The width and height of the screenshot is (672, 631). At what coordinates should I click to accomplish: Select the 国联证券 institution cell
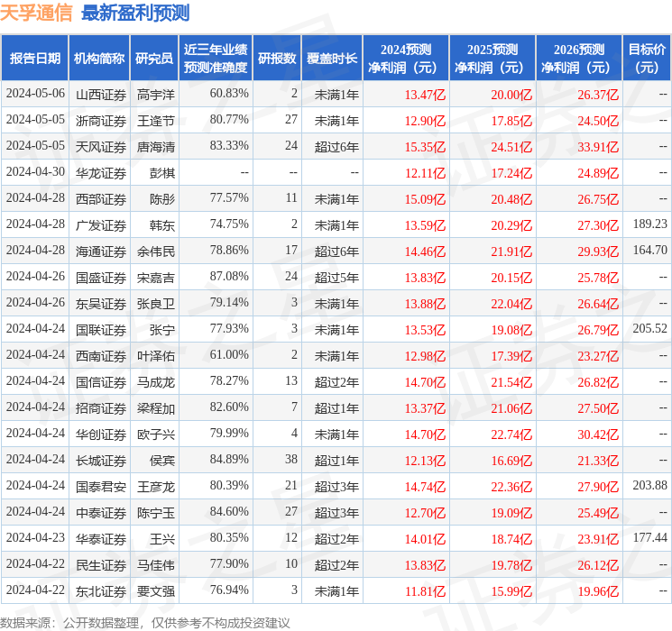[101, 330]
